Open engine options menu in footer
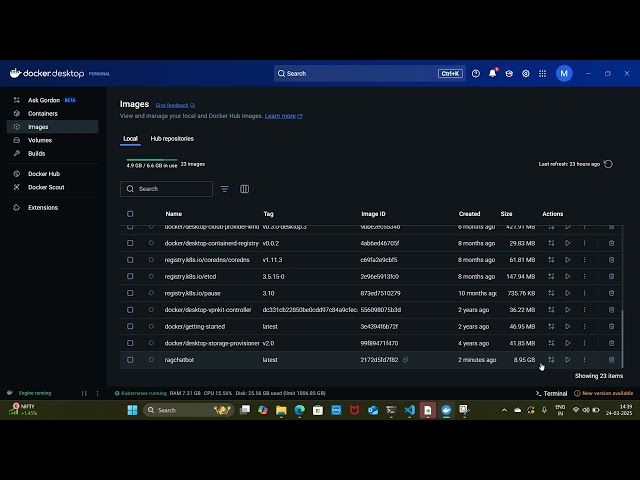Screen dimensions: 640x480 [98, 393]
